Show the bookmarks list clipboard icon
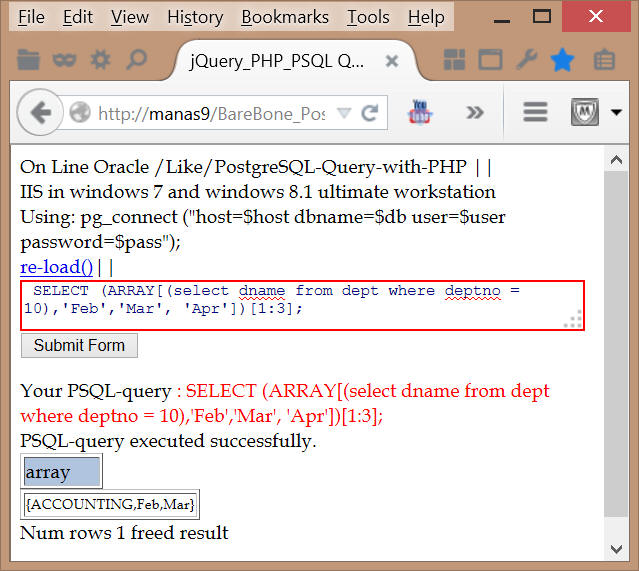The height and width of the screenshot is (571, 639). 604,60
